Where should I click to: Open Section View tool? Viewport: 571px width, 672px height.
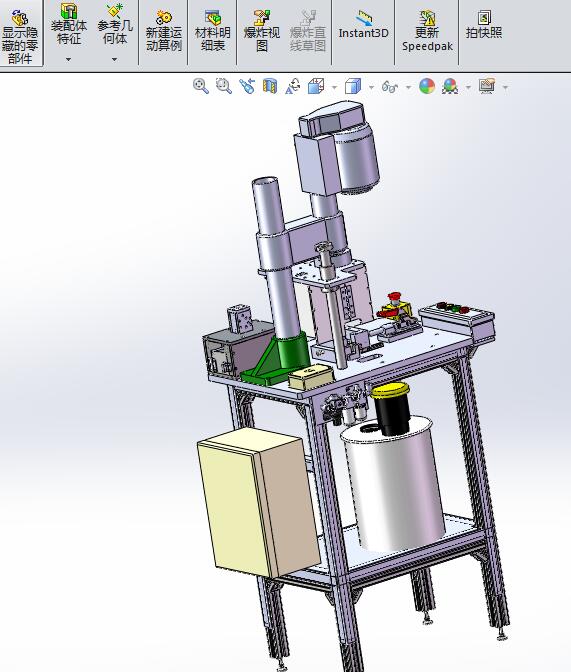270,86
